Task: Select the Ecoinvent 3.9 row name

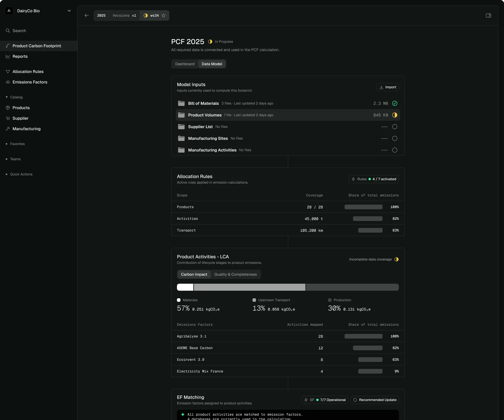Action: click(x=191, y=360)
